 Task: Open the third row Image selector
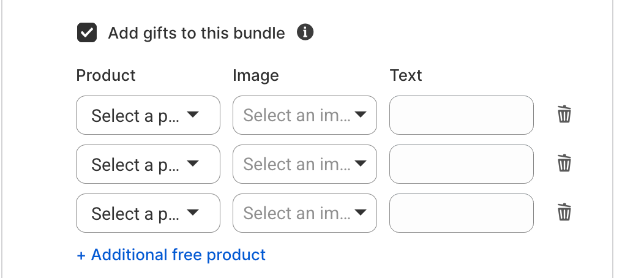[304, 213]
